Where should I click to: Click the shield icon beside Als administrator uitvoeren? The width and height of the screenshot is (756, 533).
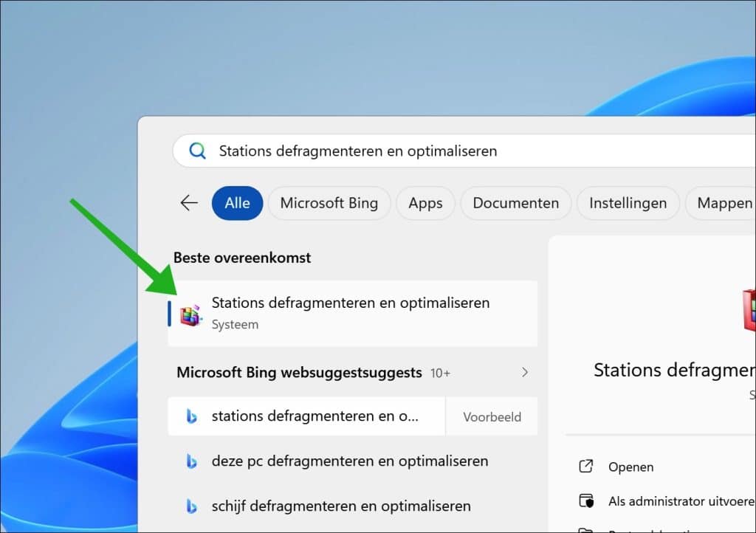pos(585,501)
